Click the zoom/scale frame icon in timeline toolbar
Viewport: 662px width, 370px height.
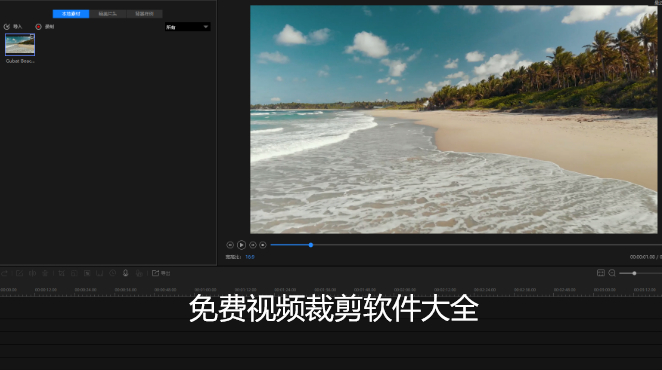point(74,273)
